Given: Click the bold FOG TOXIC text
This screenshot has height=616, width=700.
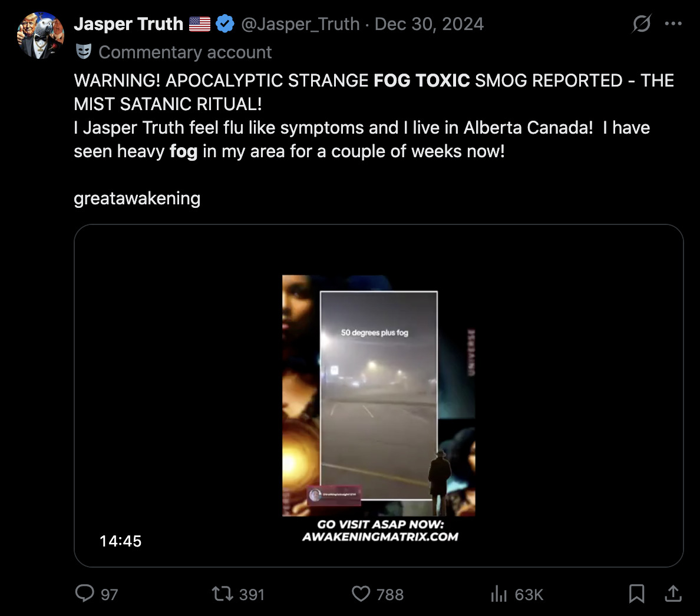Looking at the screenshot, I should pyautogui.click(x=421, y=81).
